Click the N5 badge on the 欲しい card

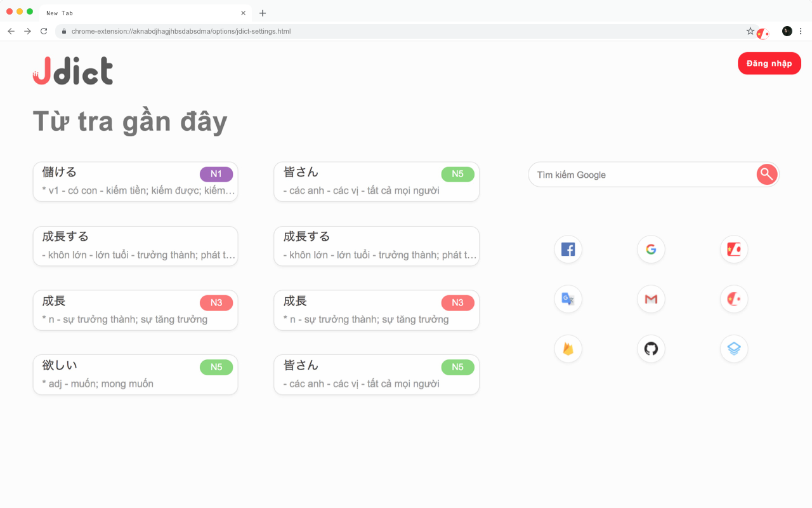[216, 367]
